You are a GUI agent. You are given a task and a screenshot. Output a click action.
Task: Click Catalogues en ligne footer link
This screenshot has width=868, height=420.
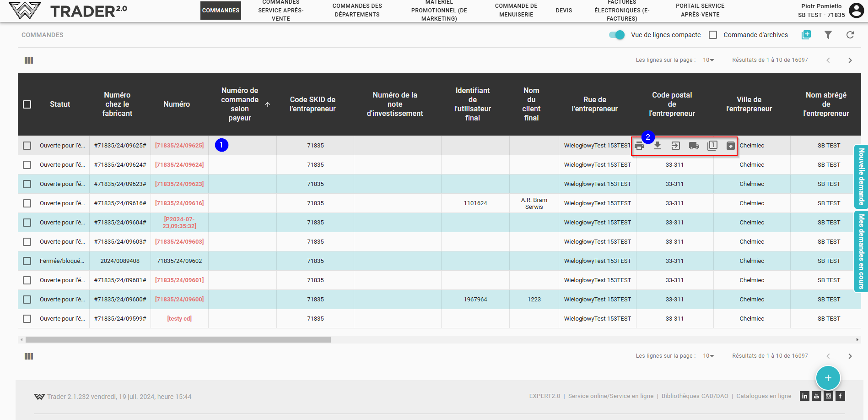point(764,396)
